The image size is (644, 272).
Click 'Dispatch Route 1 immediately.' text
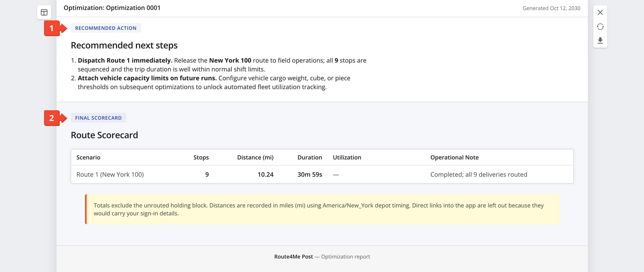pyautogui.click(x=125, y=60)
